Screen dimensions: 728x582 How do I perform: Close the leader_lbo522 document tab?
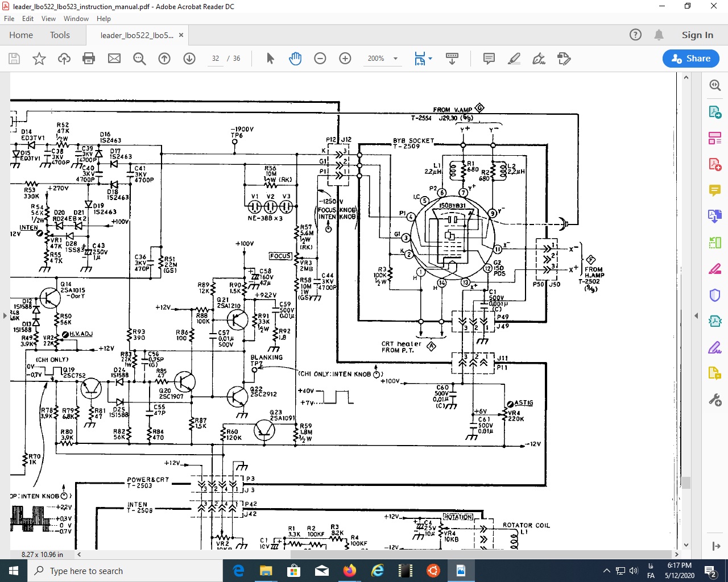coord(181,35)
